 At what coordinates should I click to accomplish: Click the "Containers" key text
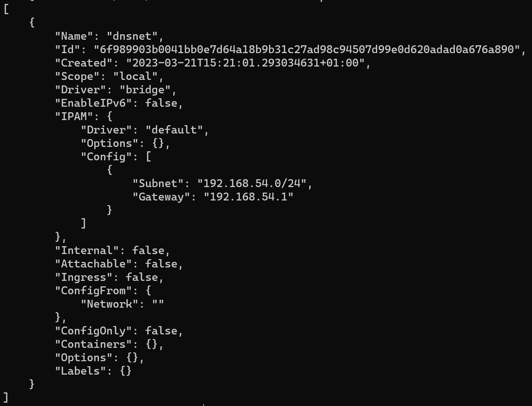pyautogui.click(x=96, y=344)
